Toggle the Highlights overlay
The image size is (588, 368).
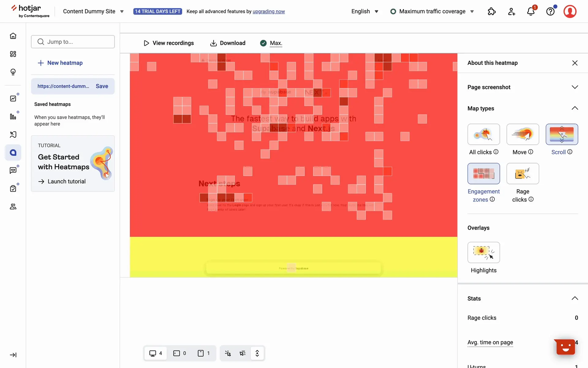pos(484,252)
